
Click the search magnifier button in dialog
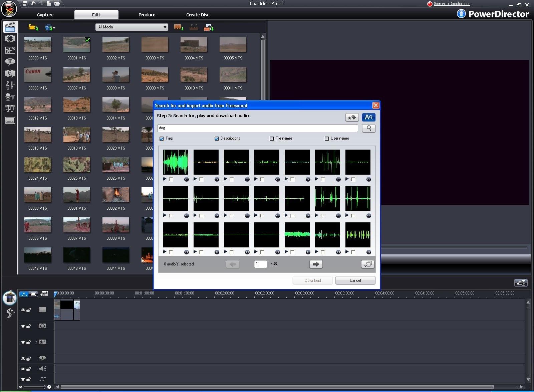tap(368, 128)
